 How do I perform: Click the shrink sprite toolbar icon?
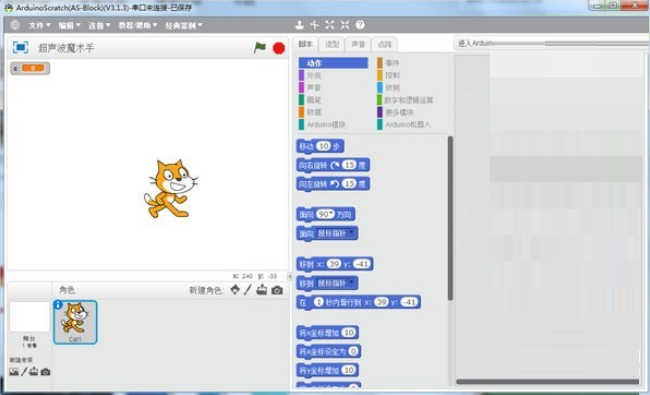tap(345, 25)
